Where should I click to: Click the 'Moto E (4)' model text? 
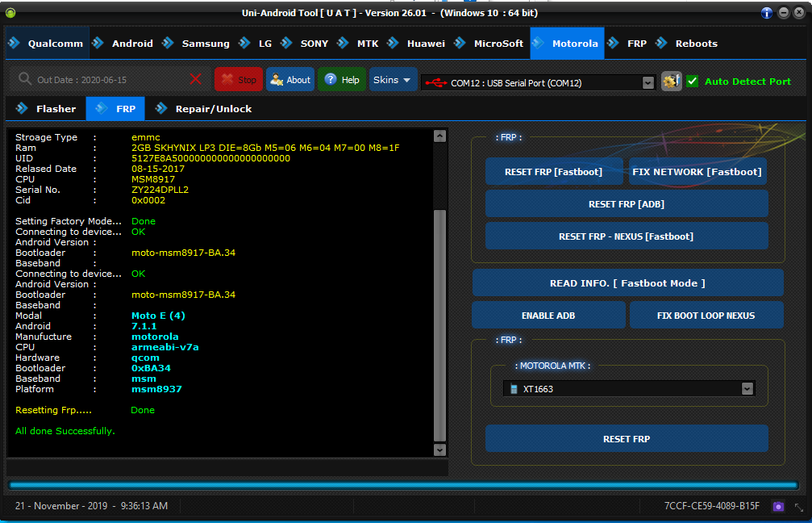point(158,316)
